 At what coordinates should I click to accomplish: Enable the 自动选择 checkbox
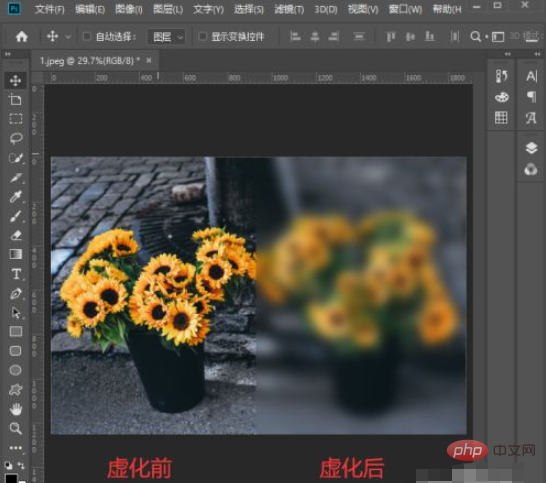point(86,36)
